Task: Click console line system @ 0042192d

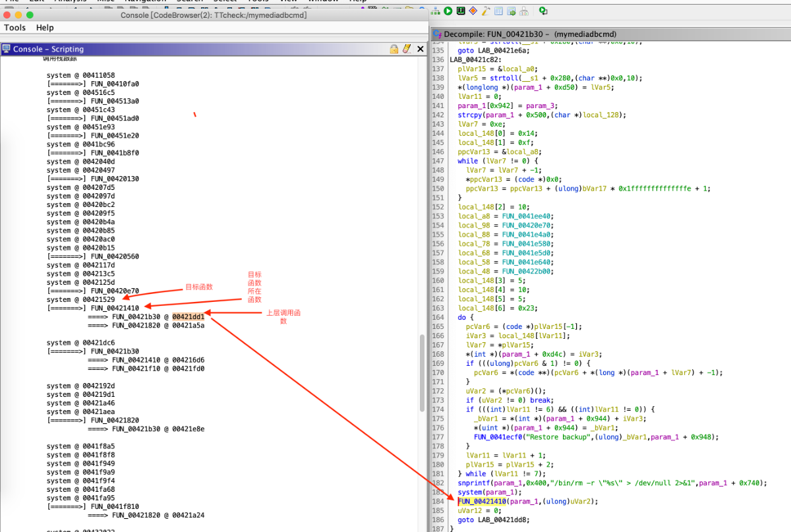Action: [80, 386]
